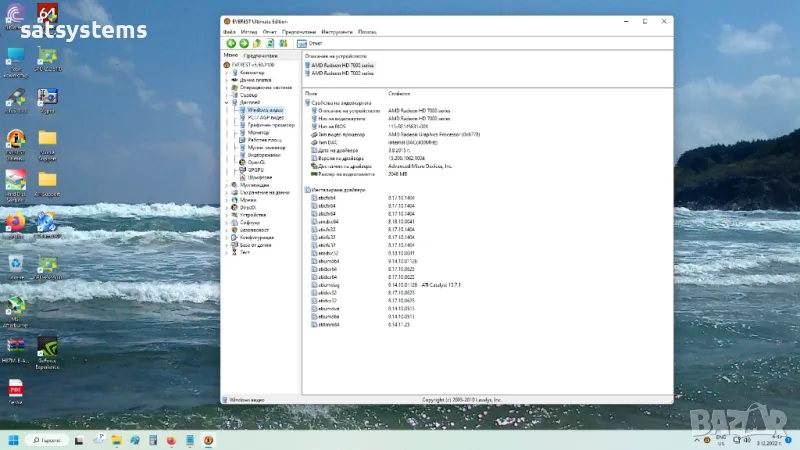Screen dimensions: 800x450
Task: Open the DirectX tree node
Action: pyautogui.click(x=249, y=207)
